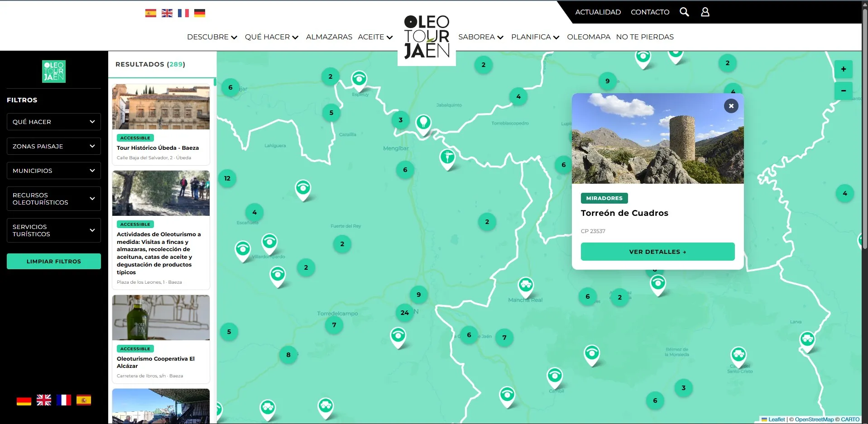Open Oleoturismo Cooperativa El Alcázar card

pos(161,339)
